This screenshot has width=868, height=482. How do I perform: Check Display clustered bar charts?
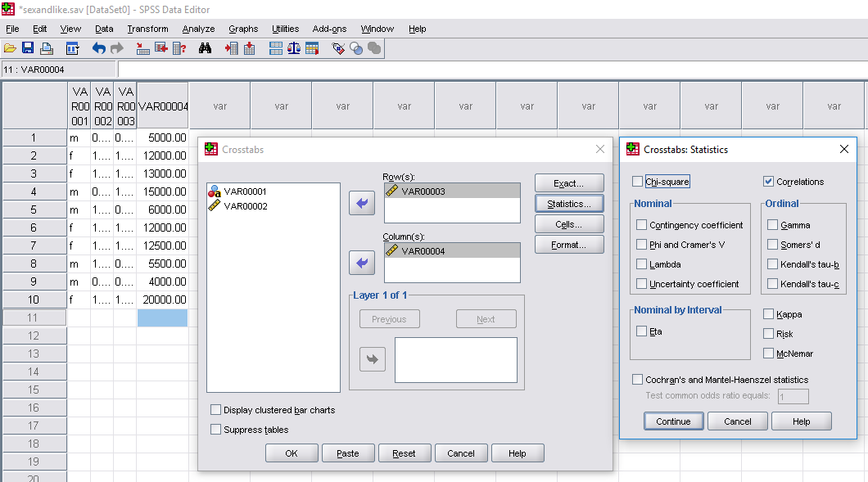(x=216, y=410)
